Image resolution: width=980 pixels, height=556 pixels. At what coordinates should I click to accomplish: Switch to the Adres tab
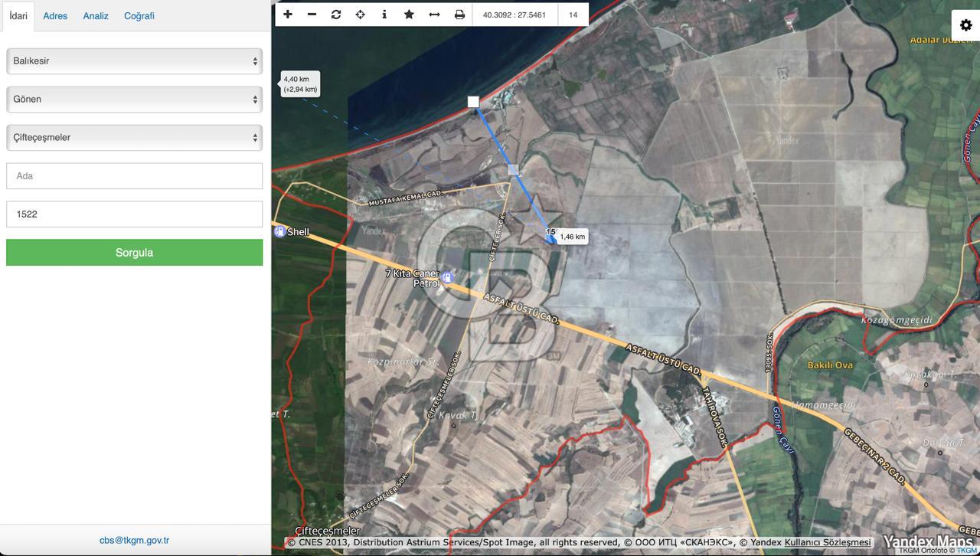coord(55,16)
